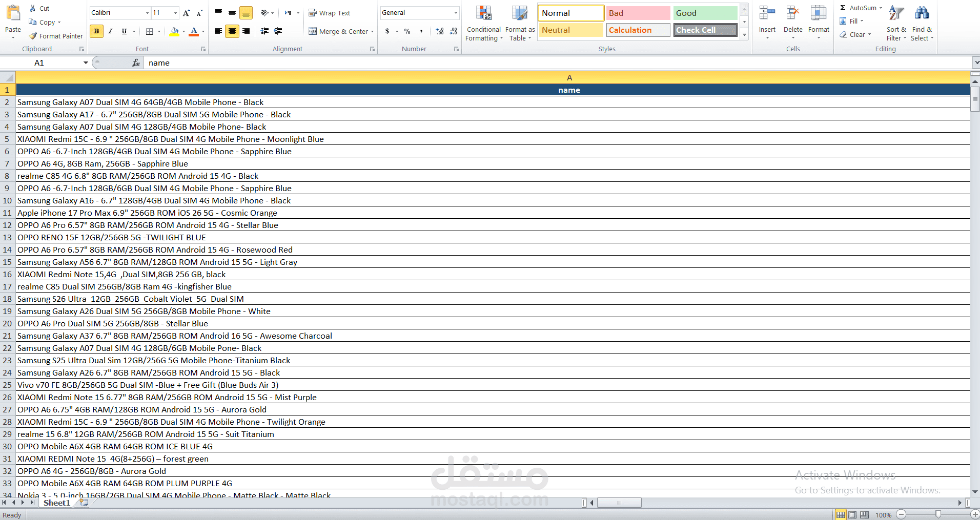Toggle Italic formatting

pos(110,31)
